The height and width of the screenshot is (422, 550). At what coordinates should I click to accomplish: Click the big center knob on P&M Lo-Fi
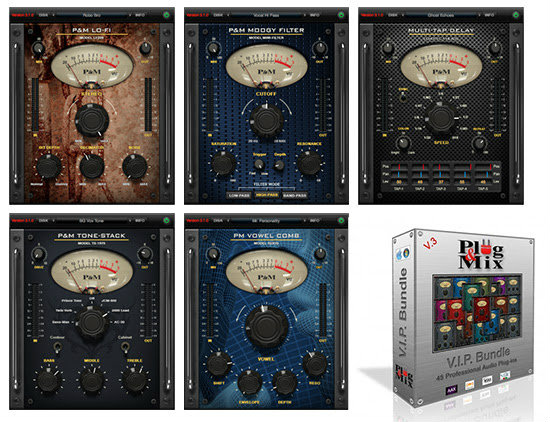[x=92, y=120]
